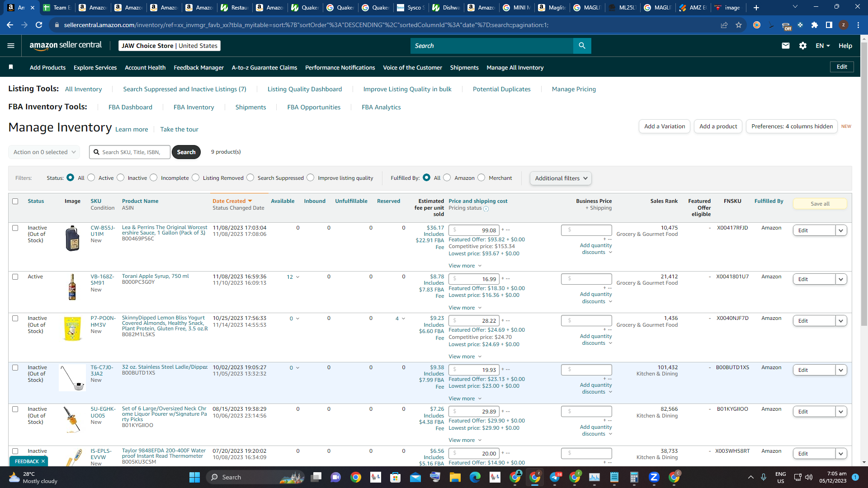The image size is (868, 488).
Task: Select the Inactive status radio button
Action: click(x=121, y=178)
